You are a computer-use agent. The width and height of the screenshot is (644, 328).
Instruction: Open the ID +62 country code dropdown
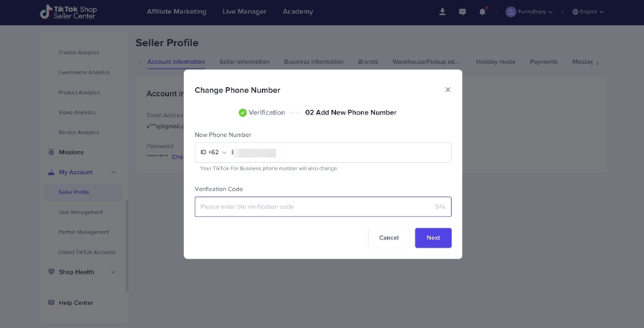(x=214, y=152)
